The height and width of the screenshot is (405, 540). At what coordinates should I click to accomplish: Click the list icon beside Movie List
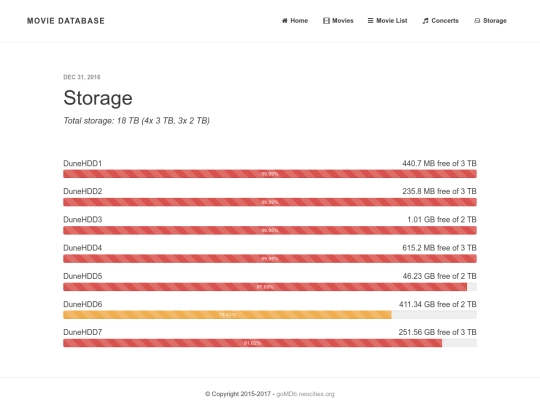click(370, 21)
